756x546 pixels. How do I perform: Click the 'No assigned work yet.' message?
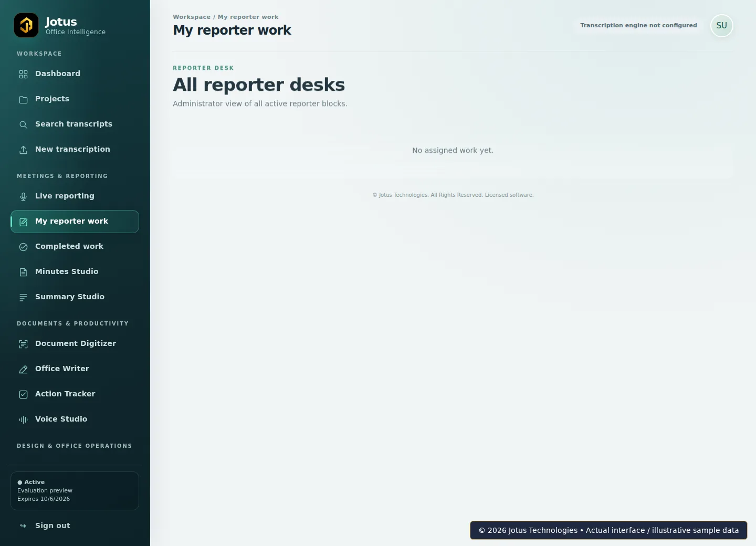click(x=453, y=151)
